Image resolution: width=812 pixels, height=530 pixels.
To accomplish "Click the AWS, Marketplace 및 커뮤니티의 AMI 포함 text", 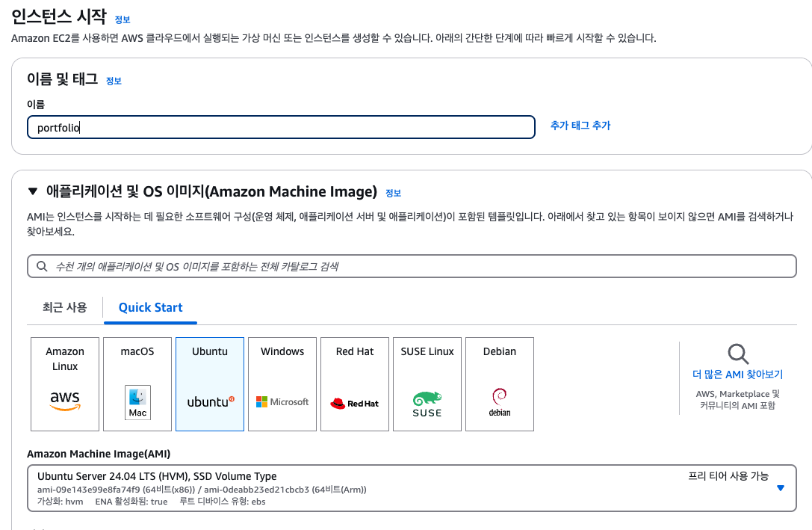I will (737, 399).
